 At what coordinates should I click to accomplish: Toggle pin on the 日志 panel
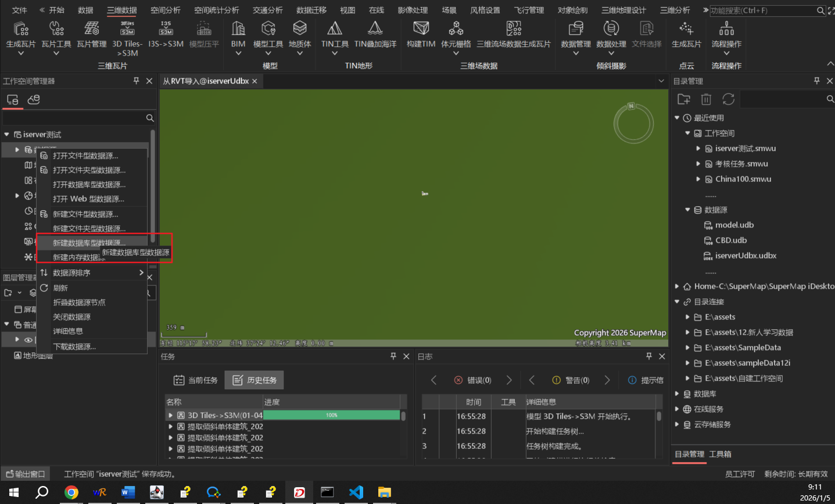[x=649, y=356]
